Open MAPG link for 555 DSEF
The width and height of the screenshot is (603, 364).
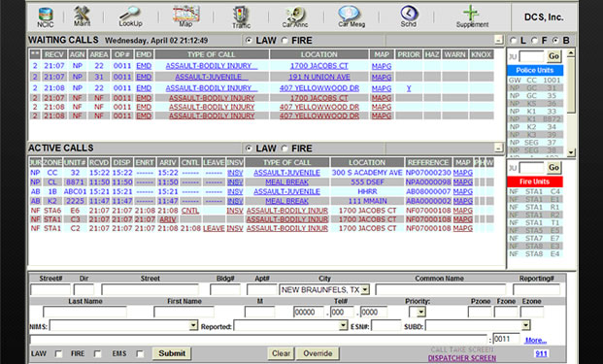[462, 182]
